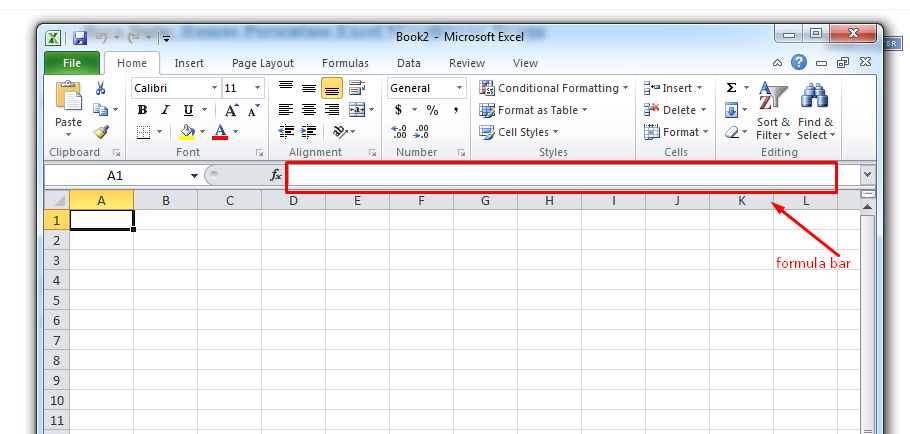This screenshot has width=910, height=434.
Task: Apply the yellow Fill Color bucket
Action: tap(187, 132)
